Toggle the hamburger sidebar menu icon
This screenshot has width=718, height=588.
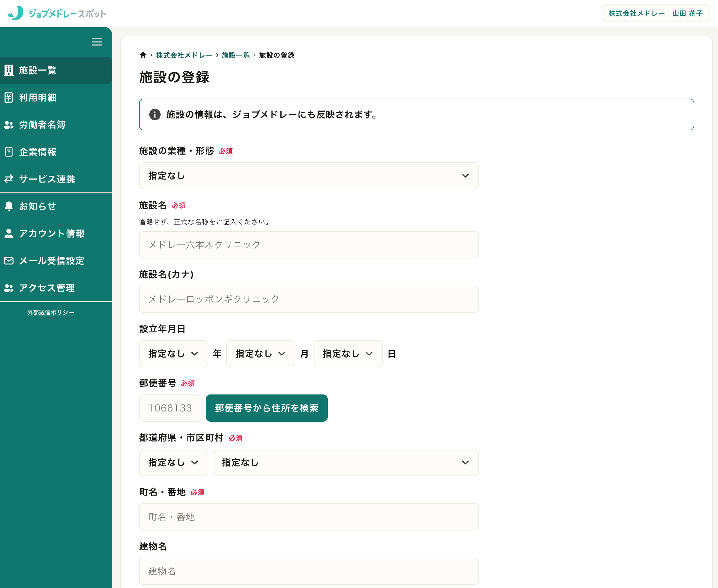coord(97,42)
